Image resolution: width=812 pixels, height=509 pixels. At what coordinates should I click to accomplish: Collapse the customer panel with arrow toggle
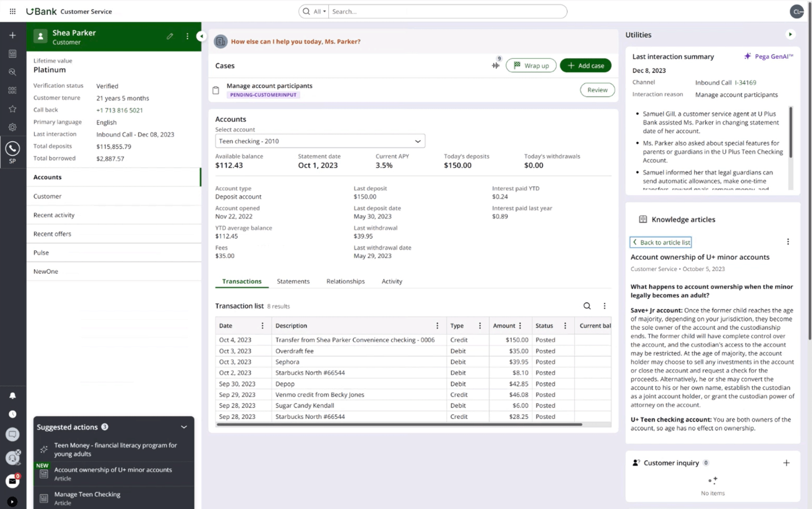[x=201, y=36]
